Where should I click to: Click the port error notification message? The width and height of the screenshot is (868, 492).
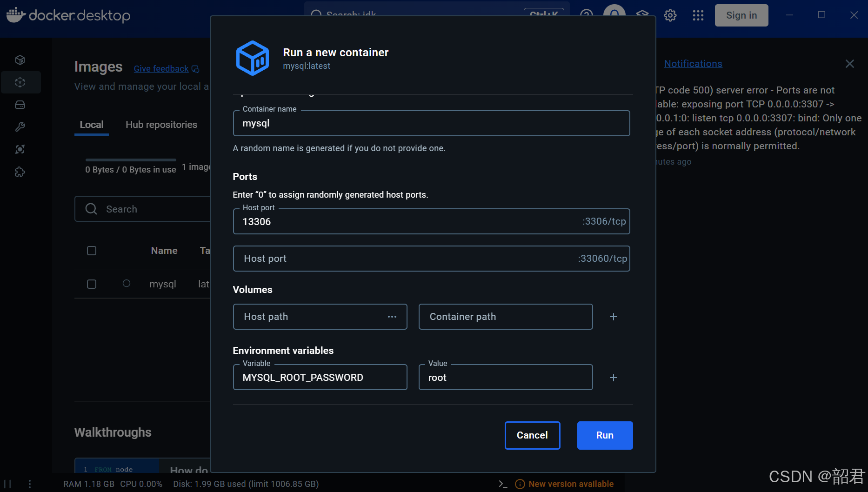[758, 118]
